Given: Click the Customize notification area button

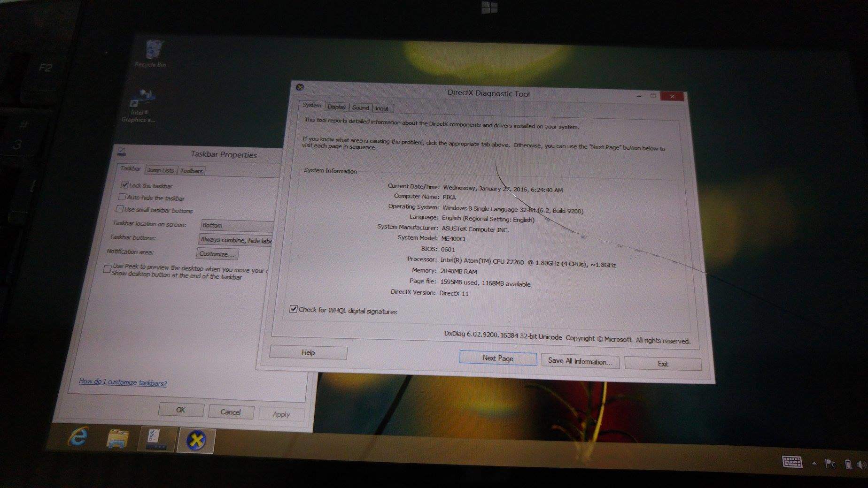Looking at the screenshot, I should (x=217, y=254).
